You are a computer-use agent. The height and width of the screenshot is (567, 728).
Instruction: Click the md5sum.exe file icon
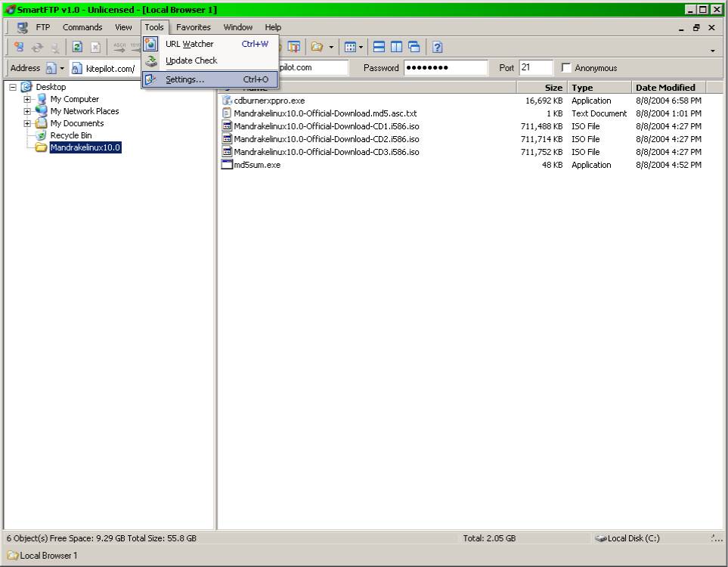(x=227, y=165)
